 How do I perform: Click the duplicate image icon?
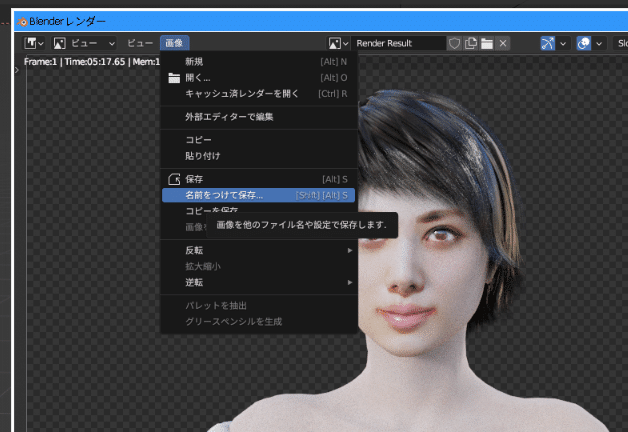click(x=471, y=43)
